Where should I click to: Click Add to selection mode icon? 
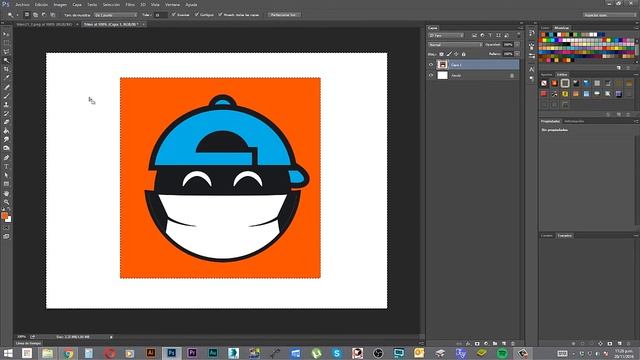pyautogui.click(x=36, y=15)
